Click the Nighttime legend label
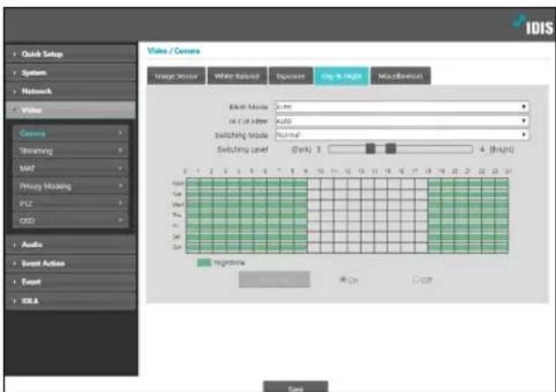Image resolution: width=556 pixels, height=392 pixels. tap(229, 262)
